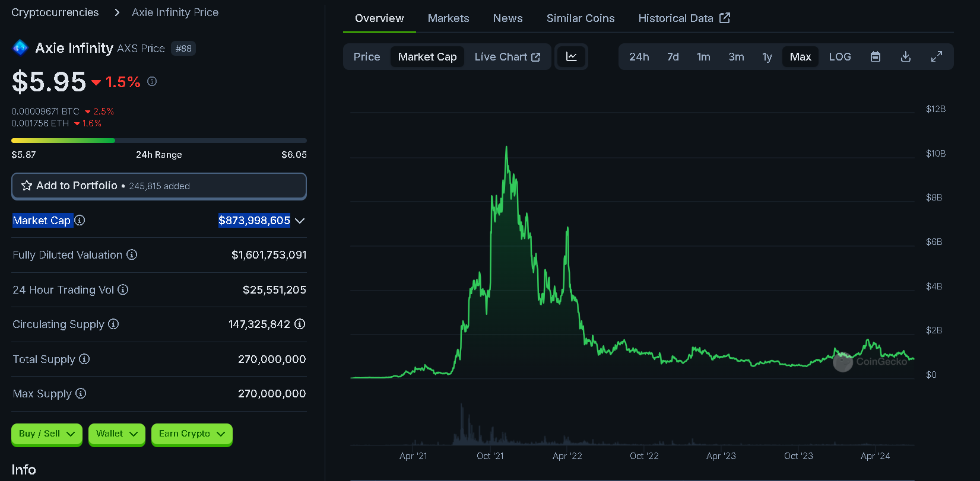The width and height of the screenshot is (980, 481).
Task: Click info icon next to price change
Action: [x=152, y=81]
